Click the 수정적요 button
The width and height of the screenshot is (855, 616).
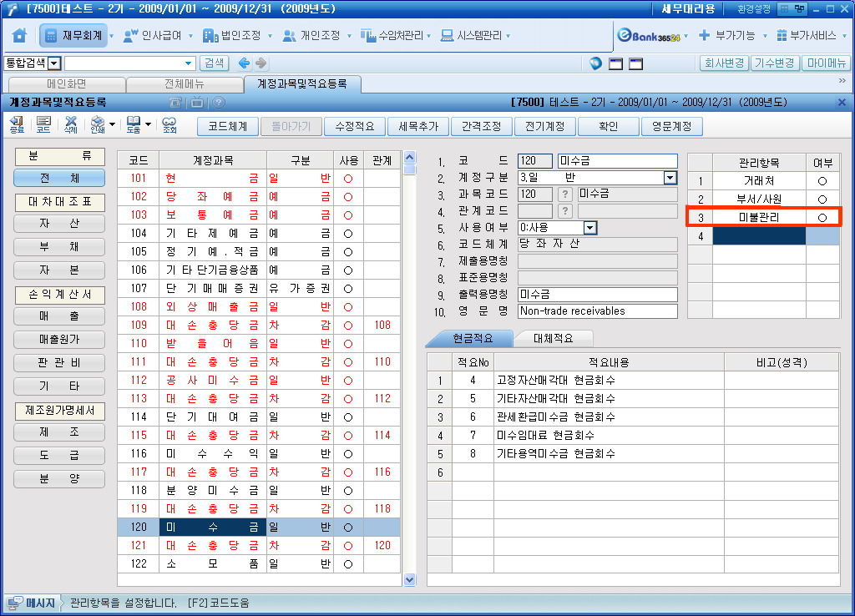(354, 127)
